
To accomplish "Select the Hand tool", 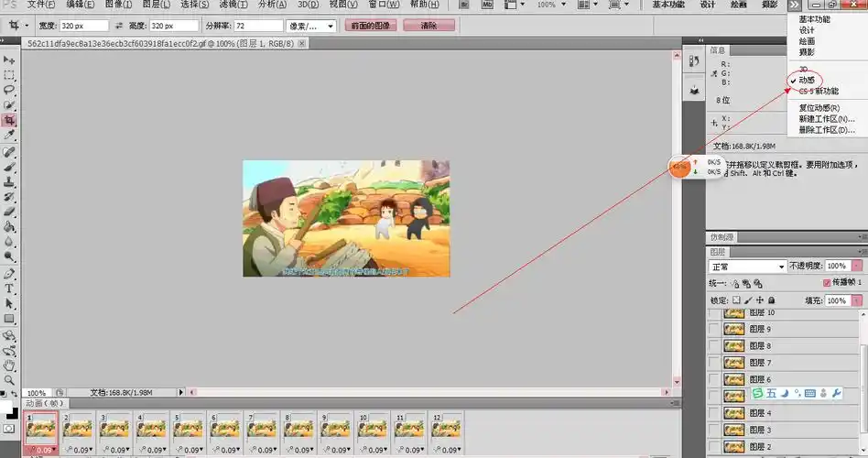I will pyautogui.click(x=9, y=365).
